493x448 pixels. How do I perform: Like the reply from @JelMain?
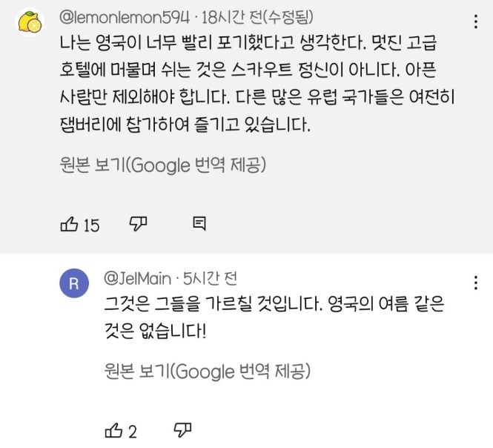click(113, 431)
